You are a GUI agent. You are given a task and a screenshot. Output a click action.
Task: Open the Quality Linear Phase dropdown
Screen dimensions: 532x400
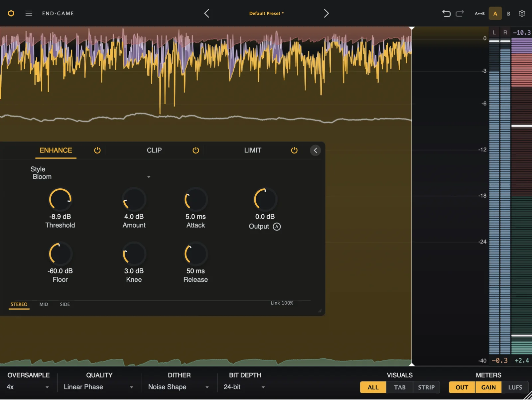99,387
